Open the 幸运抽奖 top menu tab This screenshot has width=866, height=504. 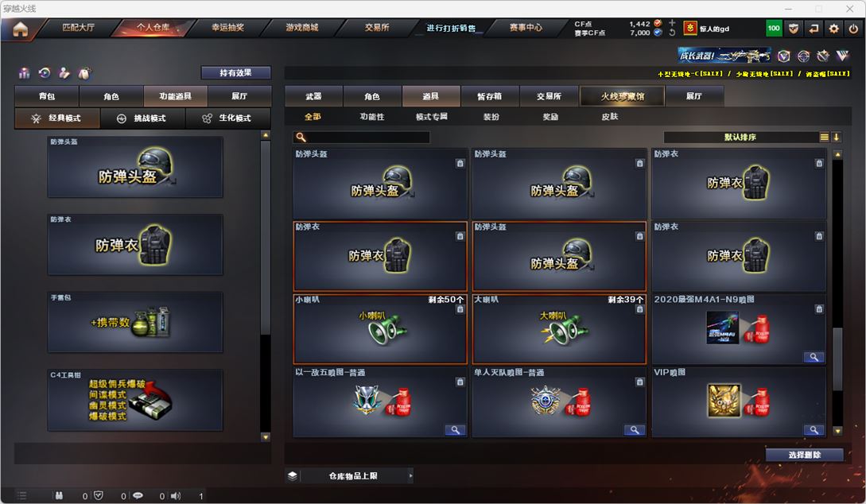(227, 28)
